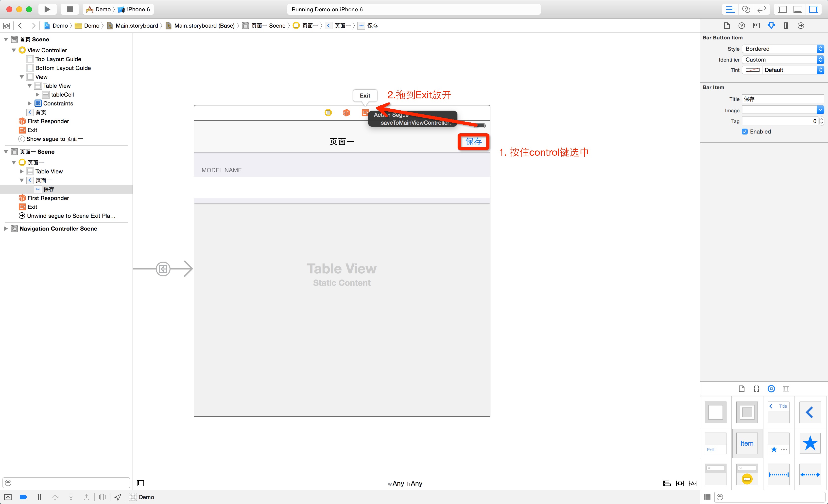
Task: Expand the Constraints tree node
Action: [x=30, y=103]
